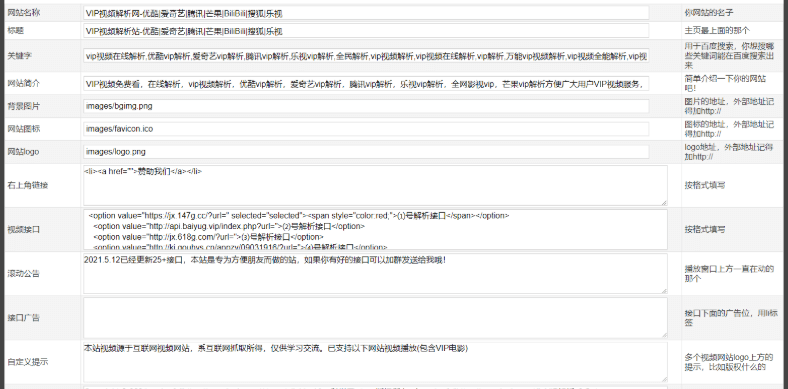
Task: Grab the resize handle of 自定义提示 textarea
Action: click(x=664, y=379)
